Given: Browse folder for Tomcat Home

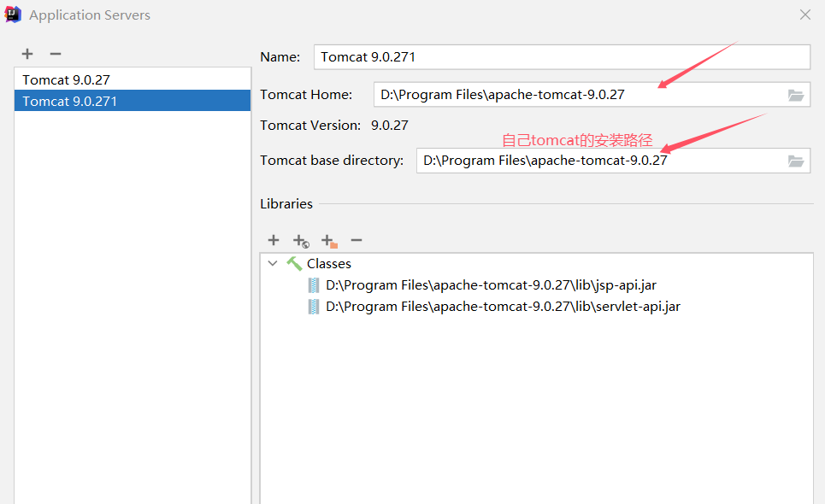Looking at the screenshot, I should coord(796,95).
